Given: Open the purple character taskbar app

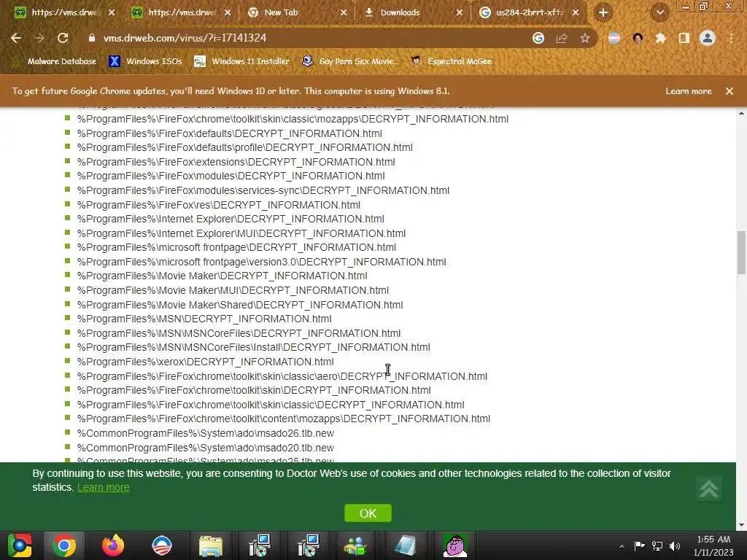Looking at the screenshot, I should click(x=455, y=545).
